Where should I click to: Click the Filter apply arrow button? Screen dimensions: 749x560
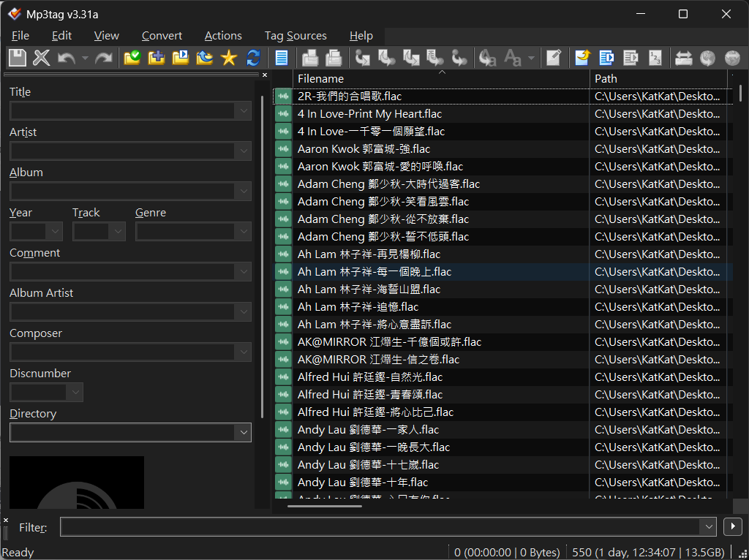731,526
